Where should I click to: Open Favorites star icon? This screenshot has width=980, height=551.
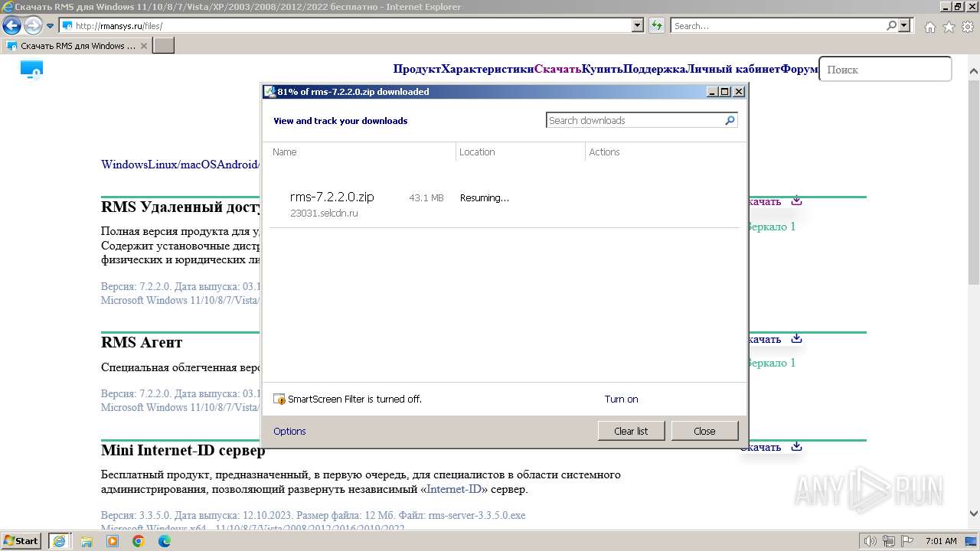(x=949, y=27)
